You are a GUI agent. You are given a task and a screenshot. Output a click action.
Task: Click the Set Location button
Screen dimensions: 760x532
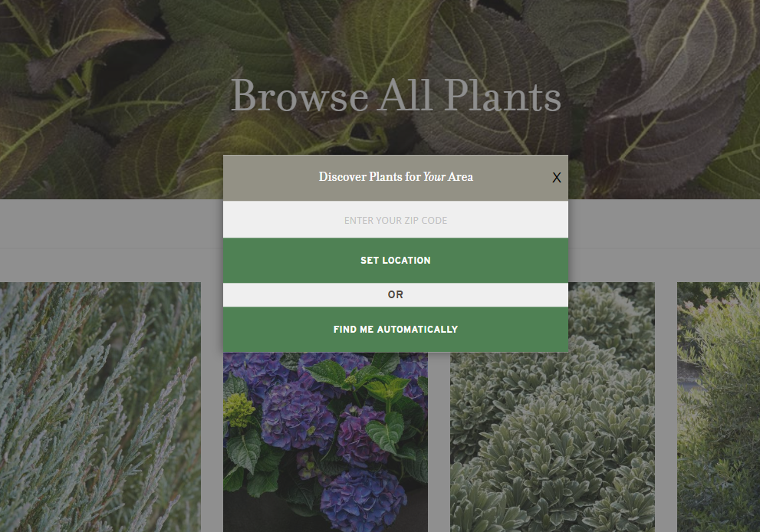[396, 260]
